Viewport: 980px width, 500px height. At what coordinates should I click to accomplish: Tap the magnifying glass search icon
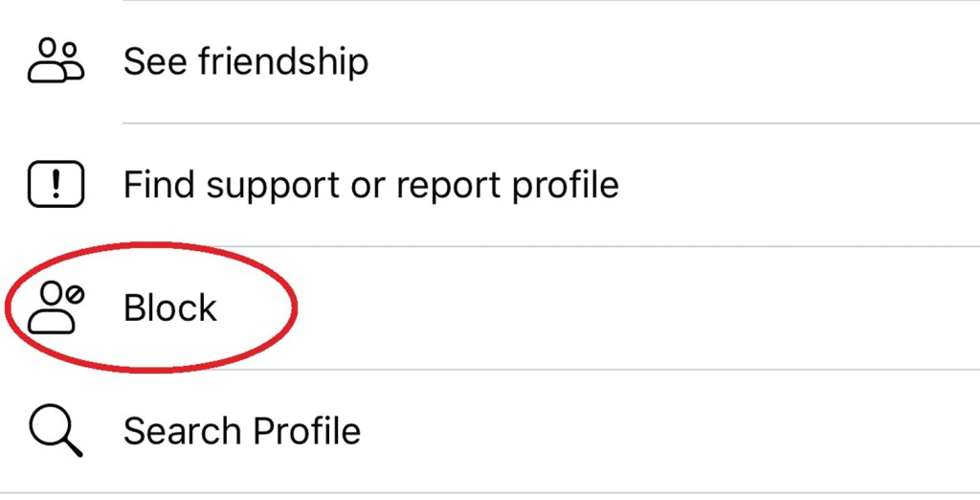tap(56, 431)
